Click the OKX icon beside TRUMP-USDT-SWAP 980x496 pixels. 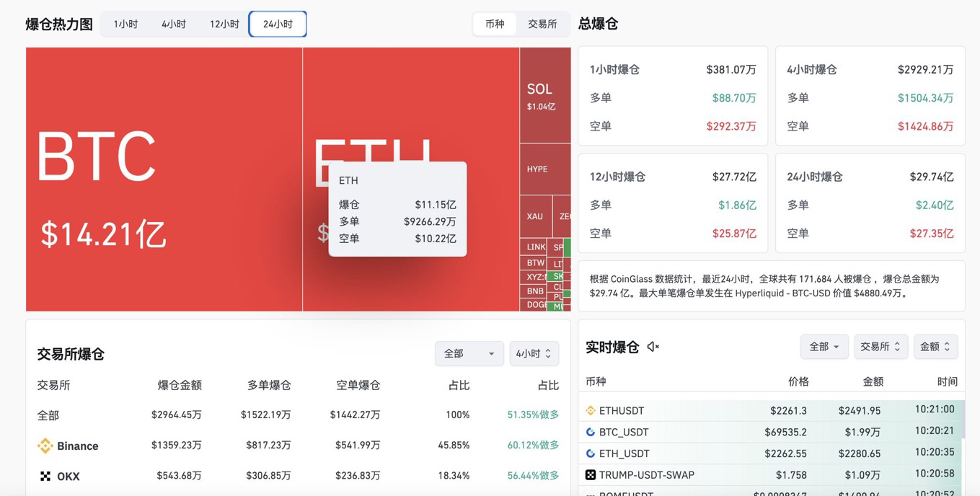point(591,474)
